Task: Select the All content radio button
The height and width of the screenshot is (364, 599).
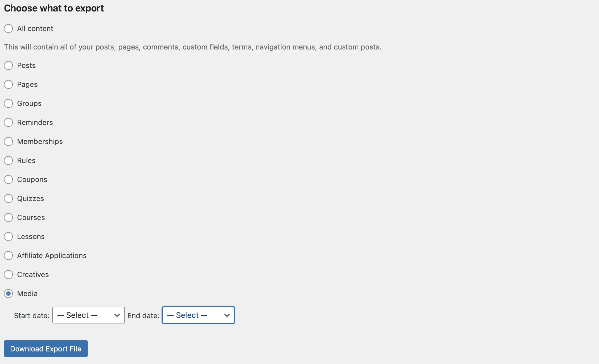Action: click(x=8, y=27)
